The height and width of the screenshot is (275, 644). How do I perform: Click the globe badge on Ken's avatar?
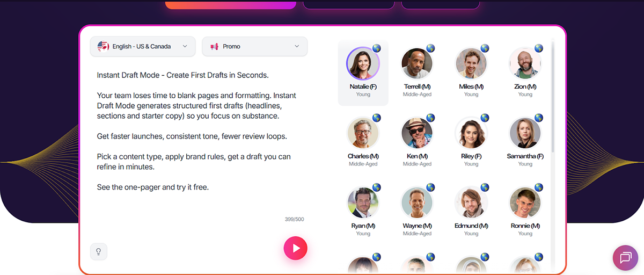point(430,118)
